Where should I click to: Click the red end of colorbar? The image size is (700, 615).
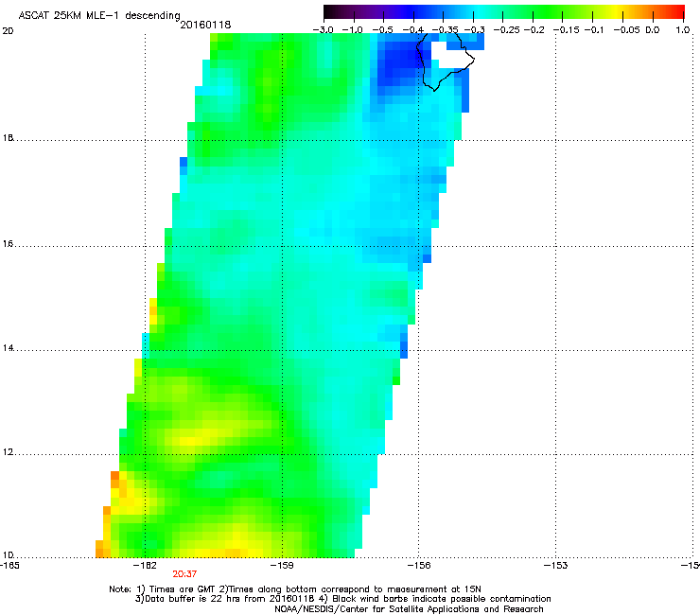pyautogui.click(x=676, y=12)
